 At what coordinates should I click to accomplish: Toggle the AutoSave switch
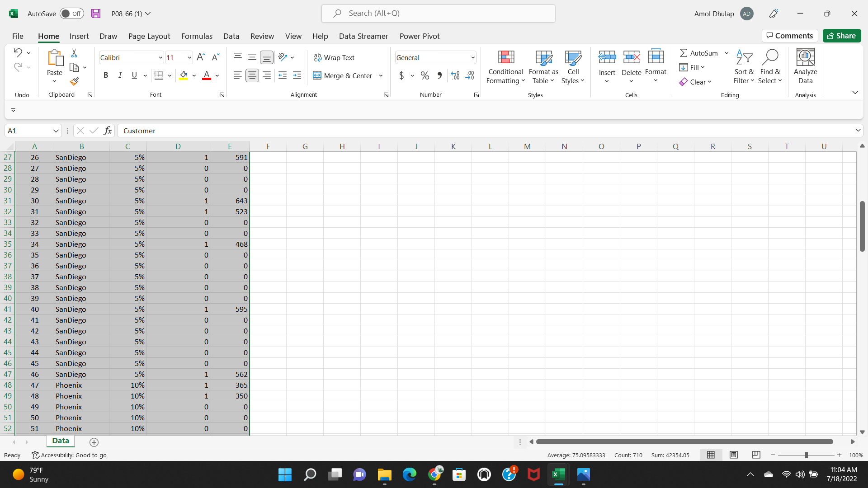point(72,14)
